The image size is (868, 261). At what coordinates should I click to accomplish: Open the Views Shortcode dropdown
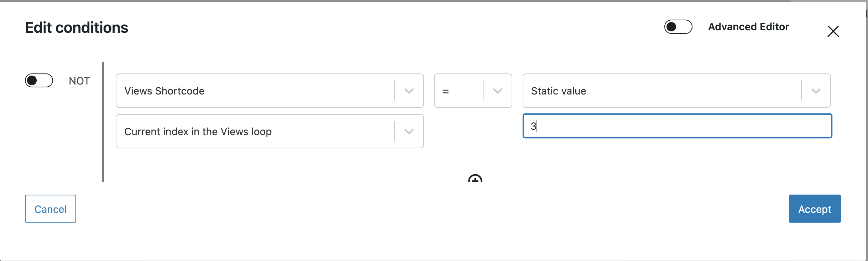270,91
